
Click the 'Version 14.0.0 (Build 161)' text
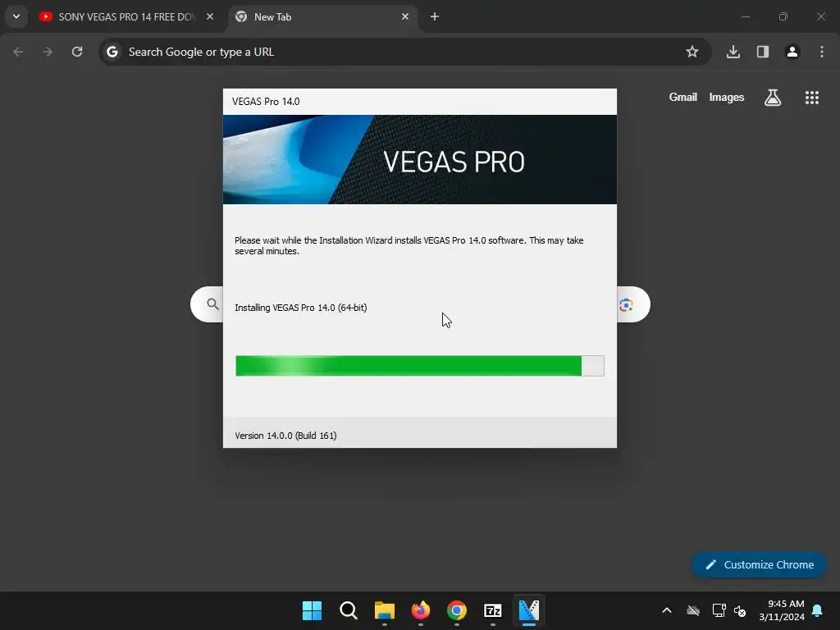(x=285, y=436)
